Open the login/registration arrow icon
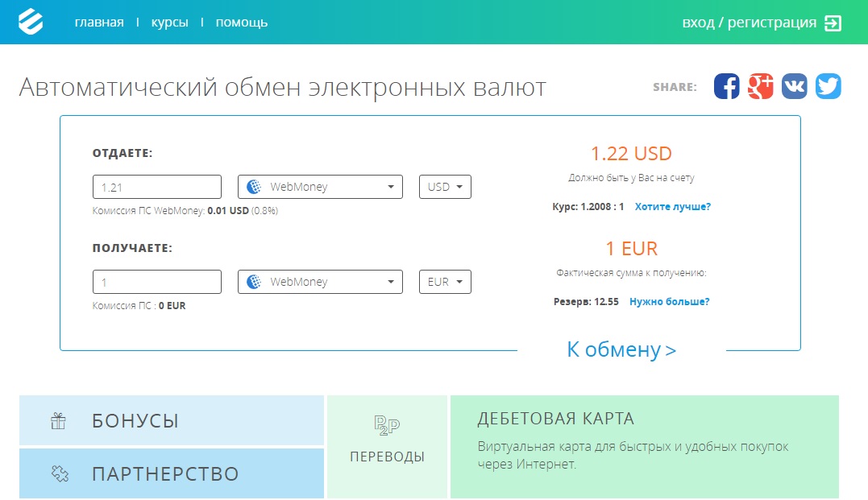Image resolution: width=868 pixels, height=500 pixels. pos(833,23)
